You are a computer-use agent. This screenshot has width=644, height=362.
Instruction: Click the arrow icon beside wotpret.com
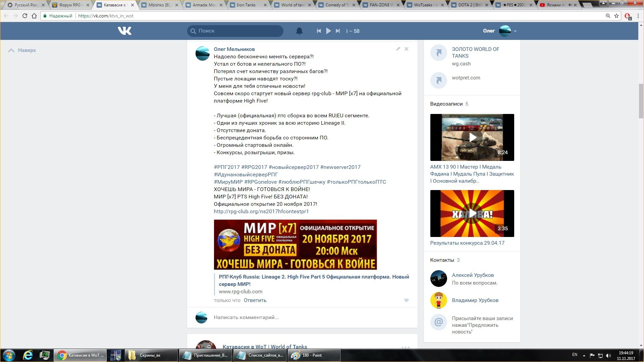(438, 80)
